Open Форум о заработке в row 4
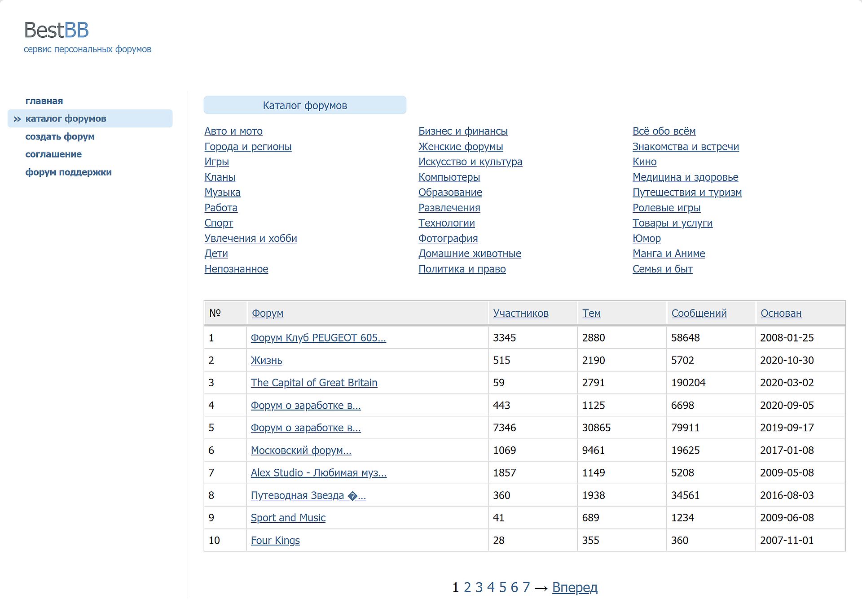The width and height of the screenshot is (862, 616). 306,405
